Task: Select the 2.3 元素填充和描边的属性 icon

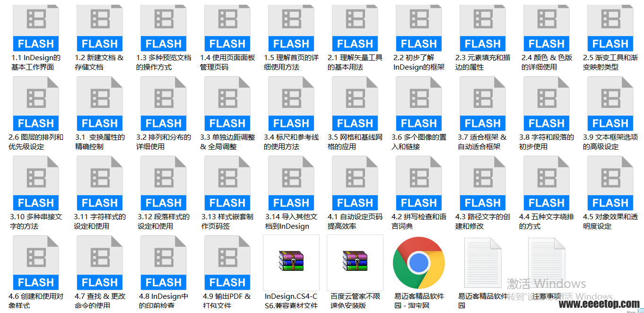Action: click(x=483, y=27)
